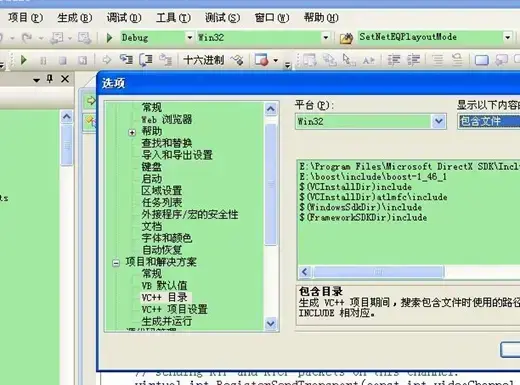520x385 pixels.
Task: Open the side panel window-position dropdown arrow
Action: point(36,80)
